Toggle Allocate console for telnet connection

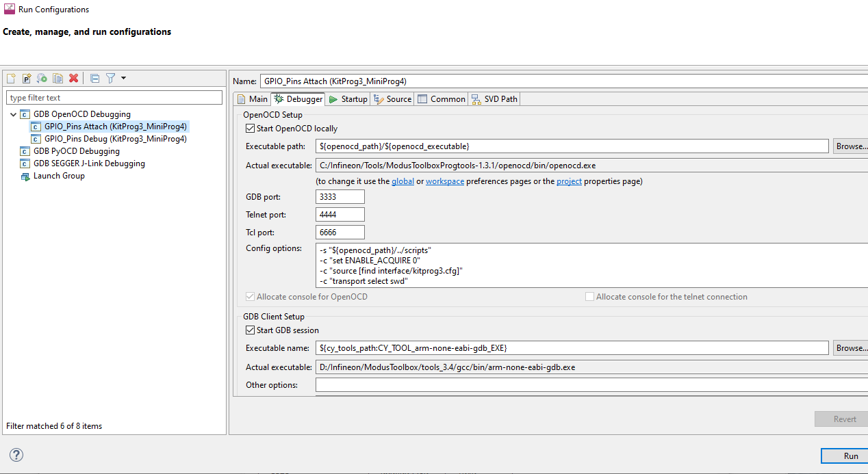pos(589,297)
